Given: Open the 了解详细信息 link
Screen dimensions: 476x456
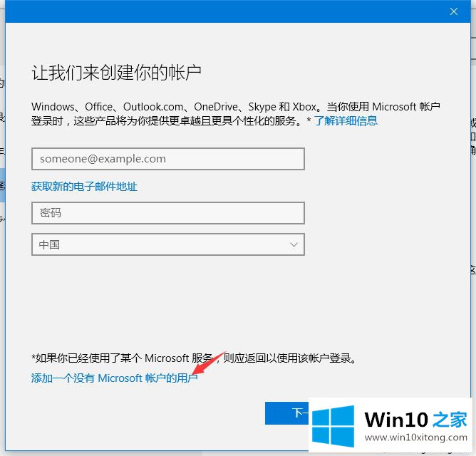Looking at the screenshot, I should [x=346, y=121].
